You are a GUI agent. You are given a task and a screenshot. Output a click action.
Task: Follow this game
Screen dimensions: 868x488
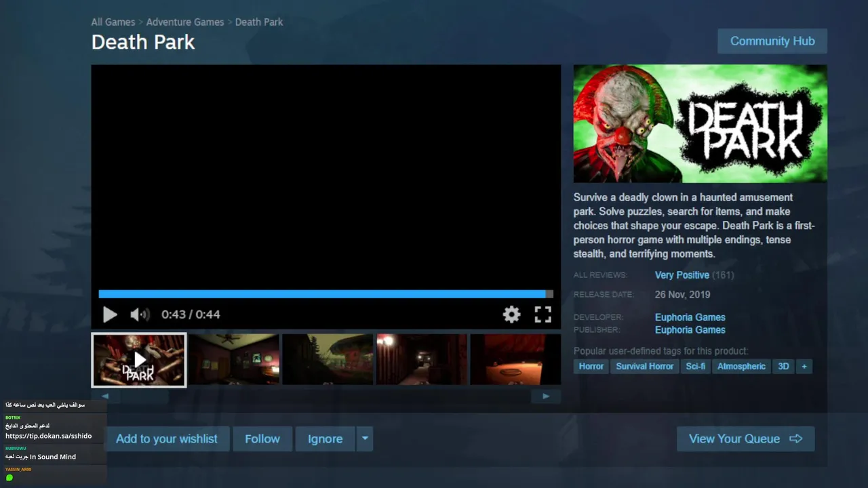pos(262,439)
